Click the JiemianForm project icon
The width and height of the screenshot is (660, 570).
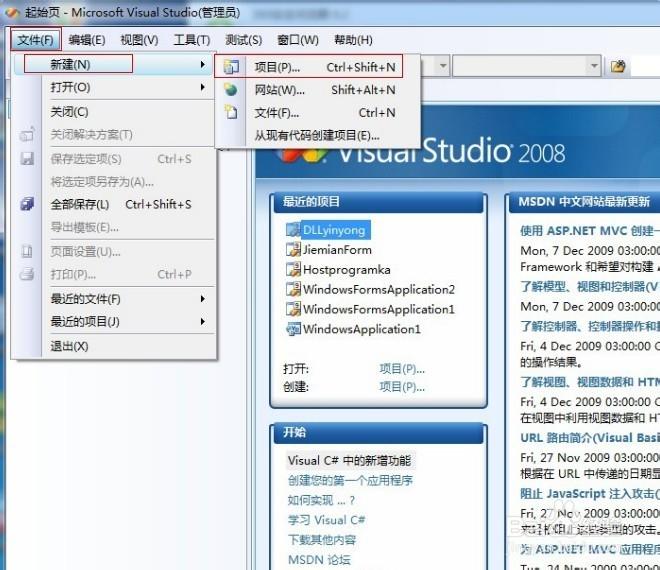293,250
